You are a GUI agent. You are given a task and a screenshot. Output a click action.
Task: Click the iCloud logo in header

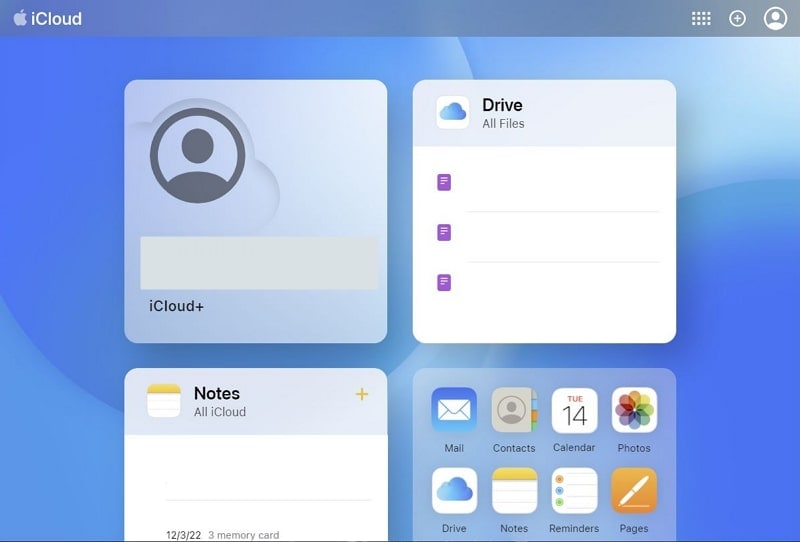coord(47,18)
